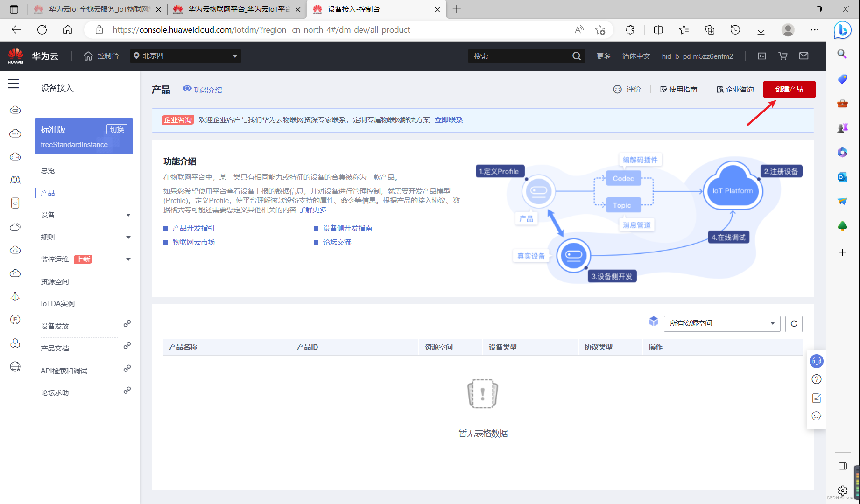Open browser downloads icon
Image resolution: width=860 pixels, height=504 pixels.
[761, 30]
